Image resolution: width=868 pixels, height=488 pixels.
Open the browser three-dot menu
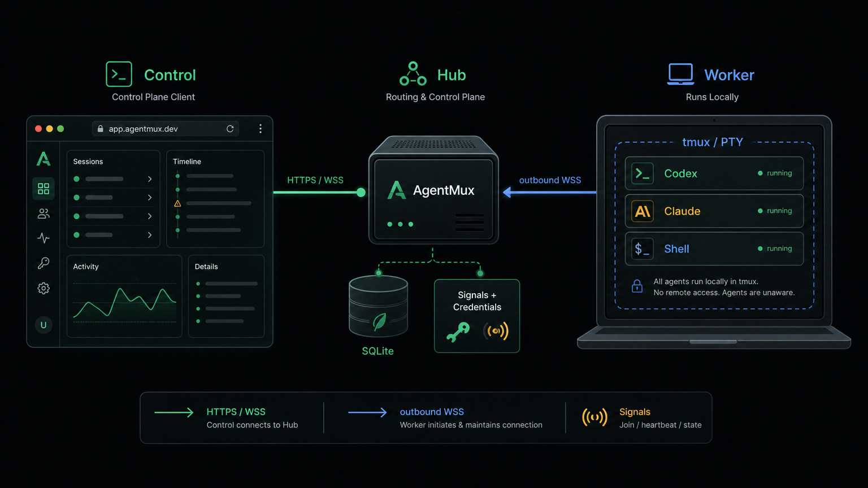261,129
